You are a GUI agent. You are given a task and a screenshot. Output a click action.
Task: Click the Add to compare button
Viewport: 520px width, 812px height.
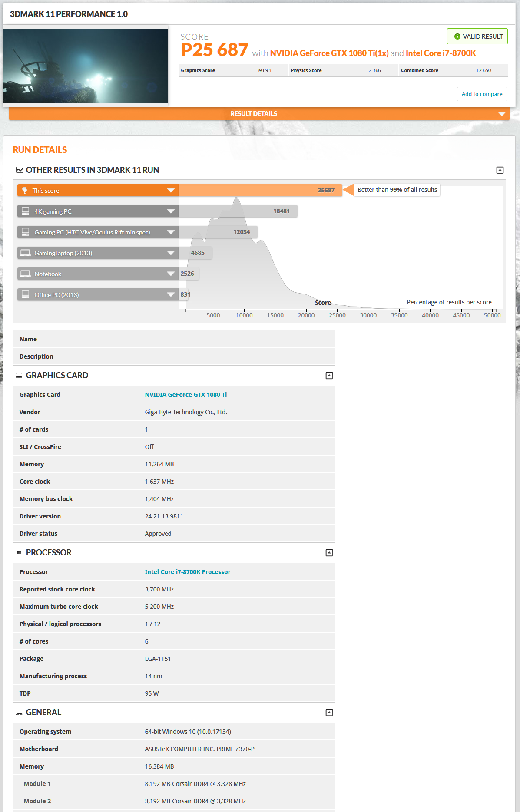[482, 94]
